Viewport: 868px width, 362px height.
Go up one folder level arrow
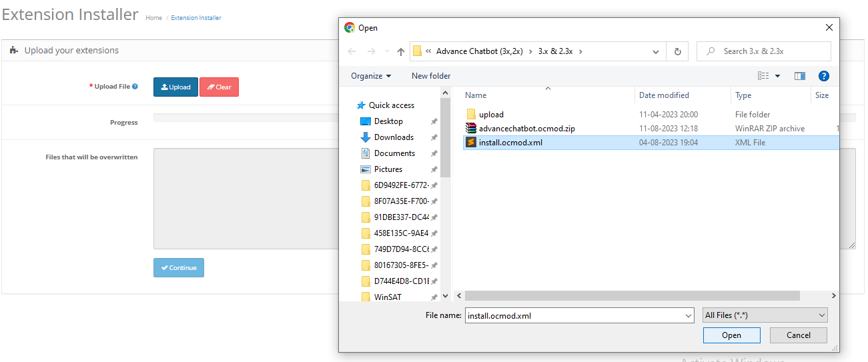(401, 51)
